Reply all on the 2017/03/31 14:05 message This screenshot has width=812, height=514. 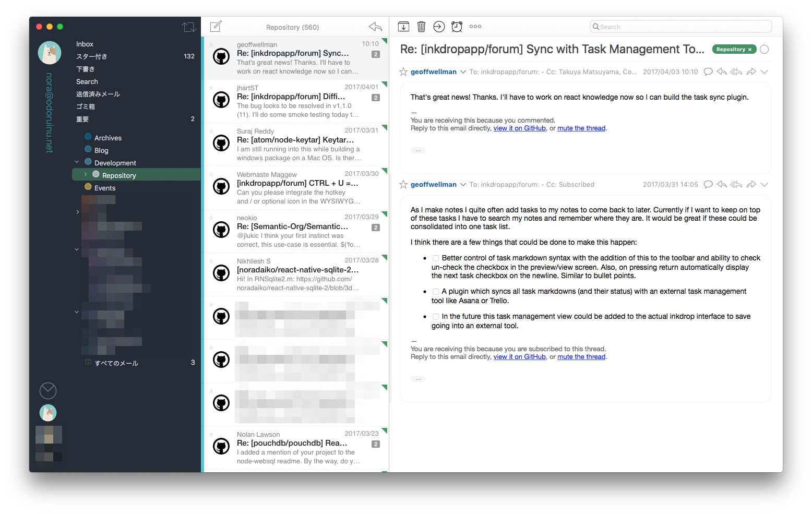pyautogui.click(x=736, y=185)
